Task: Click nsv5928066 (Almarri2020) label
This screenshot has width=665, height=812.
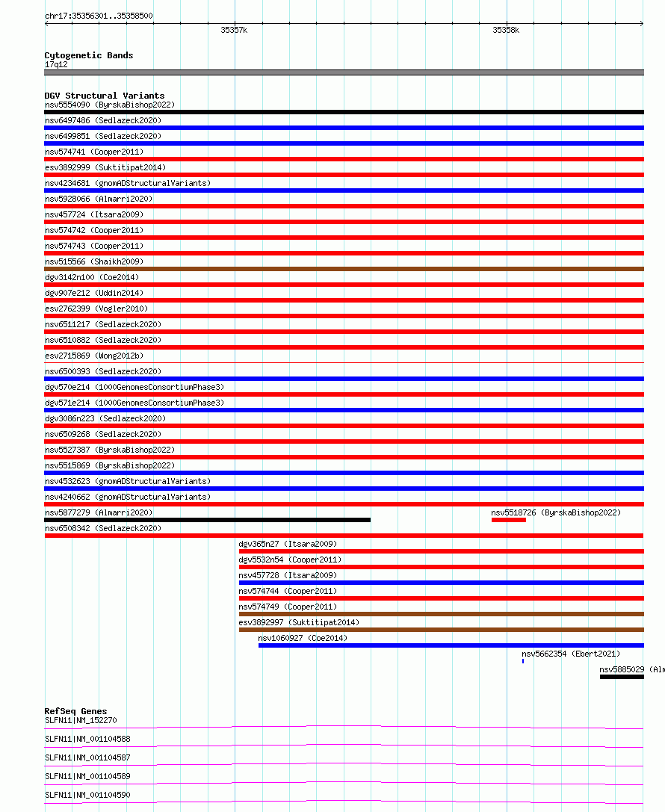Action: (99, 199)
